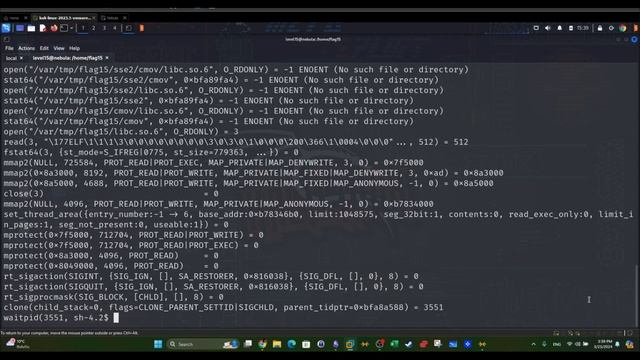This screenshot has height=360, width=640.
Task: Open language ENG selector in Windows tray
Action: click(x=557, y=344)
